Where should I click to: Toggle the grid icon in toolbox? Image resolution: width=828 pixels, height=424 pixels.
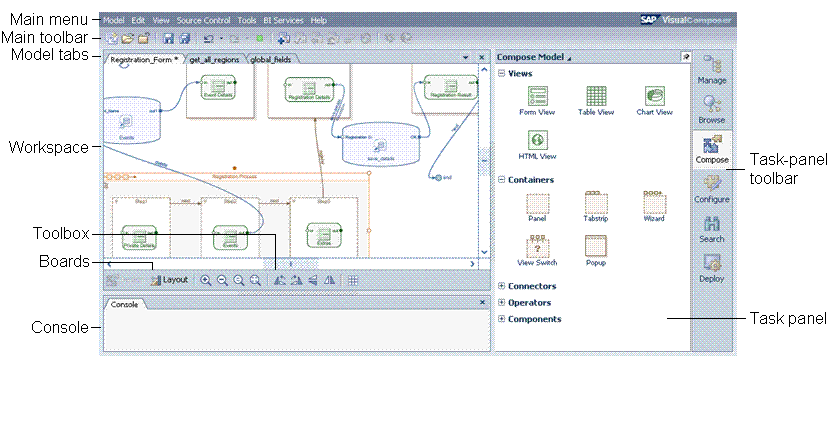point(353,280)
